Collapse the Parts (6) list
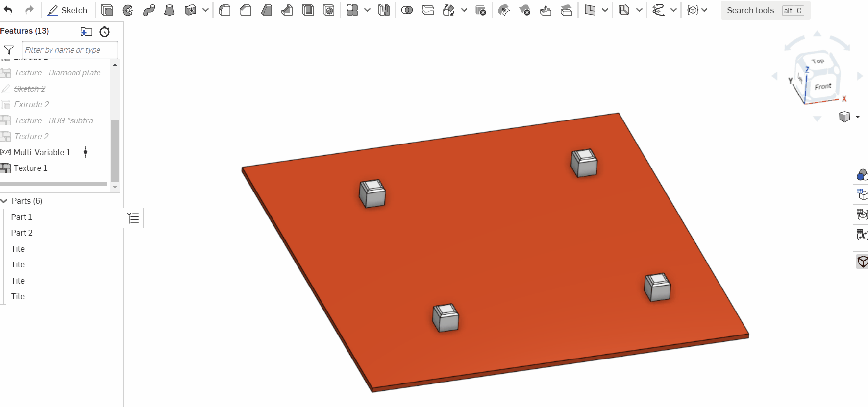This screenshot has width=868, height=407. [4, 201]
